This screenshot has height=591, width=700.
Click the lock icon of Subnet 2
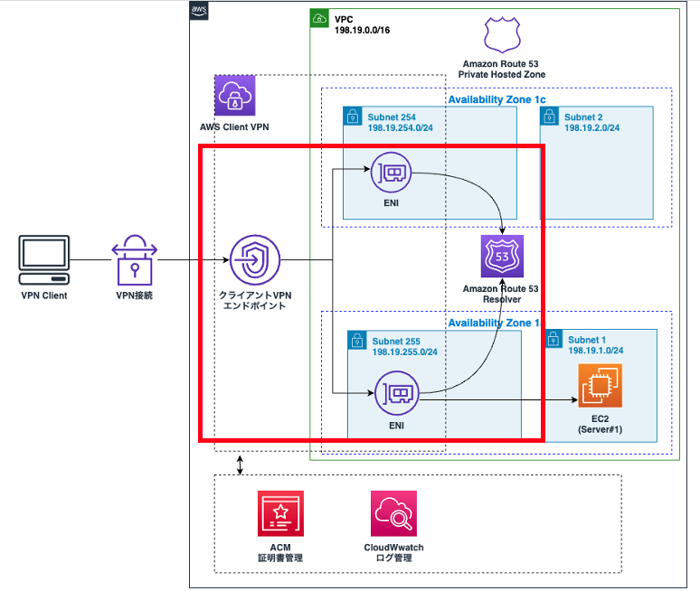550,117
